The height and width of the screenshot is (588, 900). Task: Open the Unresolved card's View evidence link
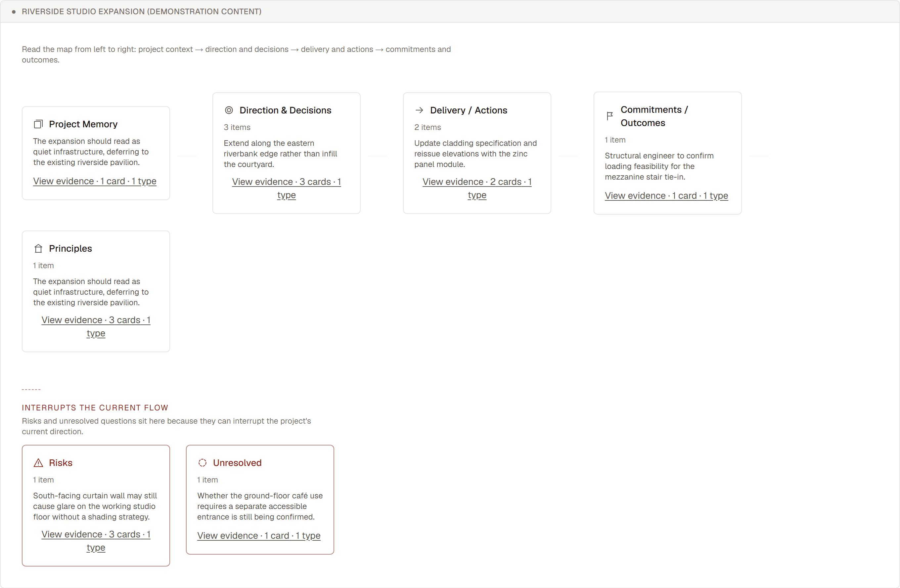[259, 535]
